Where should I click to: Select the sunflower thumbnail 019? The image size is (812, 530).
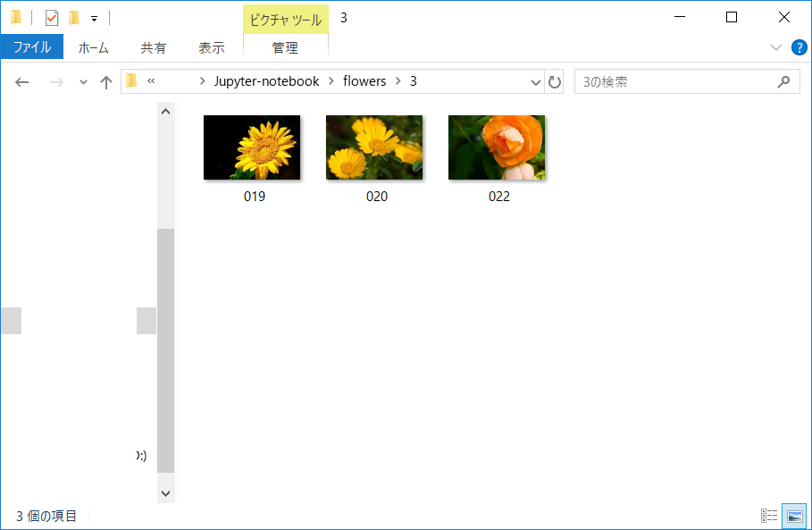point(252,147)
